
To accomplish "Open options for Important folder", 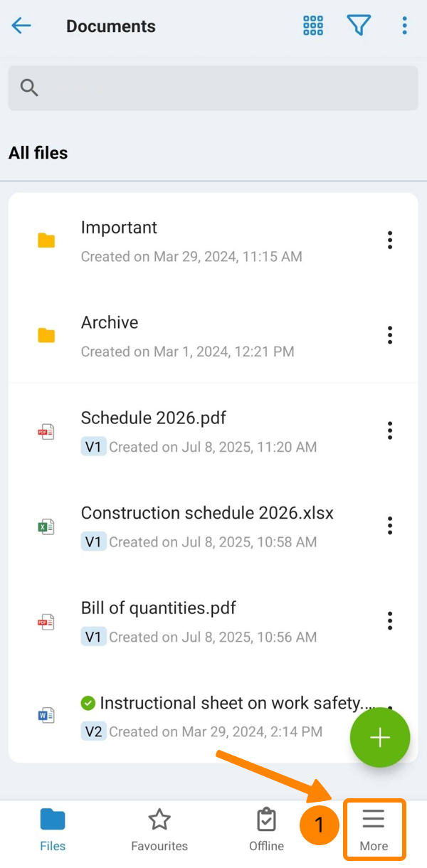I will click(390, 240).
